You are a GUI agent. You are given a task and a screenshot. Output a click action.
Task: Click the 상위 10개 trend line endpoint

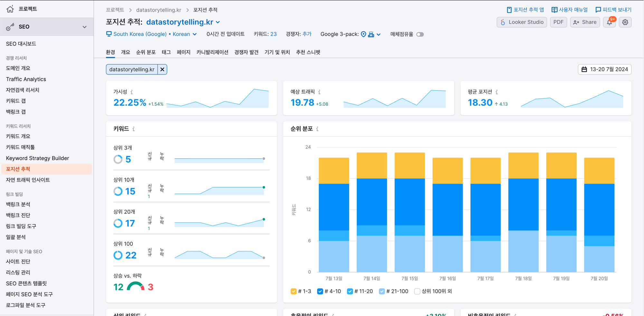[x=264, y=187]
